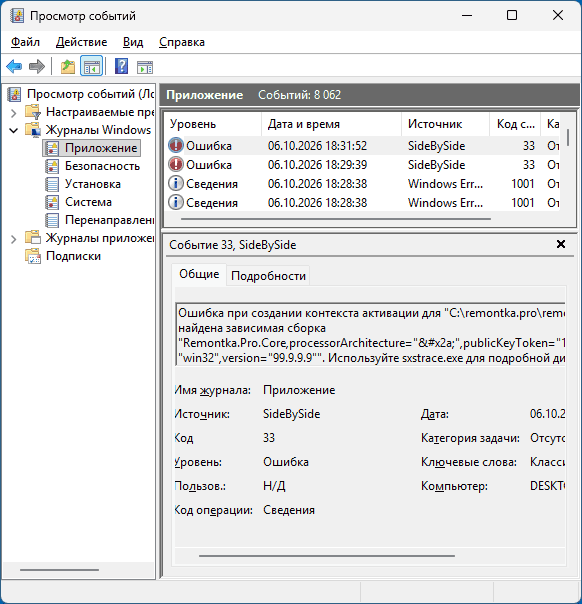Sort by Код события column header
This screenshot has width=582, height=604.
click(515, 124)
